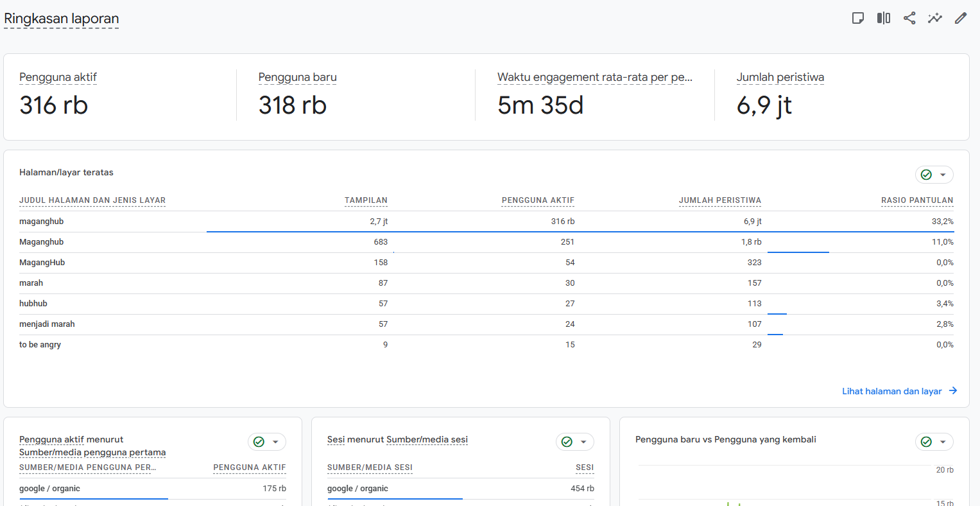Open Lihat halaman dan layar link
Screen dimensions: 980x506
click(x=892, y=391)
